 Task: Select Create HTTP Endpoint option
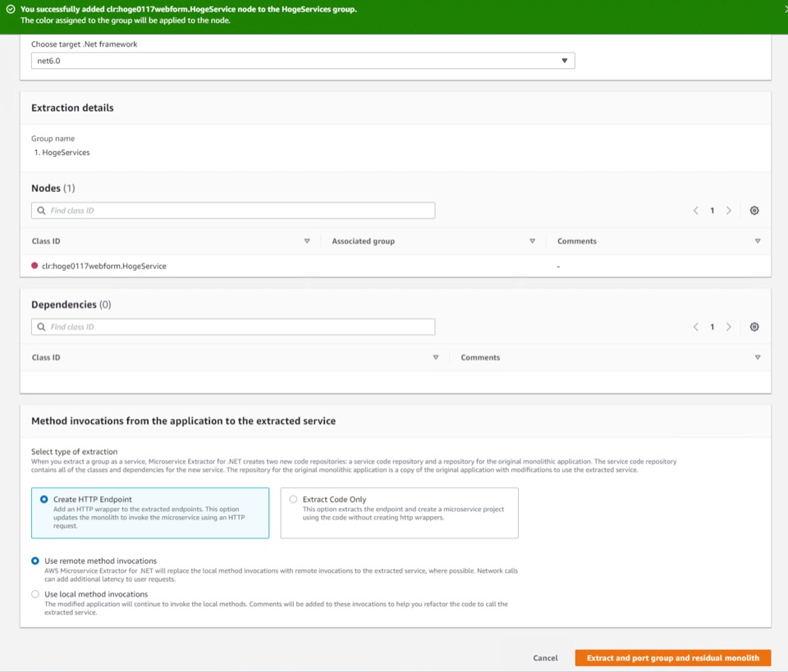(149, 513)
